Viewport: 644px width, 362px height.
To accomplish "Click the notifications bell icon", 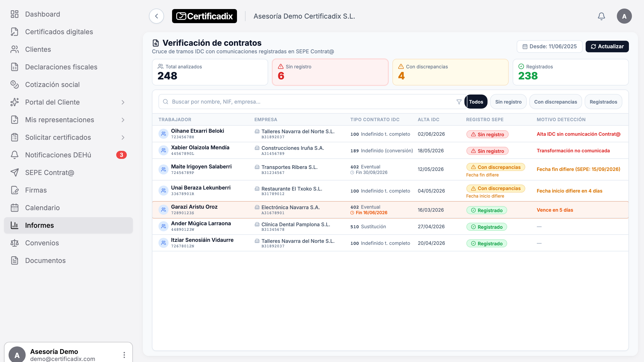I will (601, 16).
